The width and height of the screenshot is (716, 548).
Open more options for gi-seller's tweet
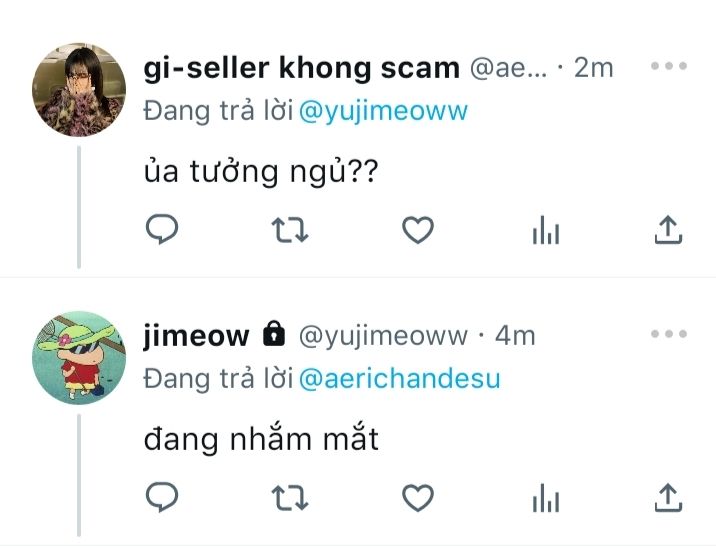click(x=669, y=66)
